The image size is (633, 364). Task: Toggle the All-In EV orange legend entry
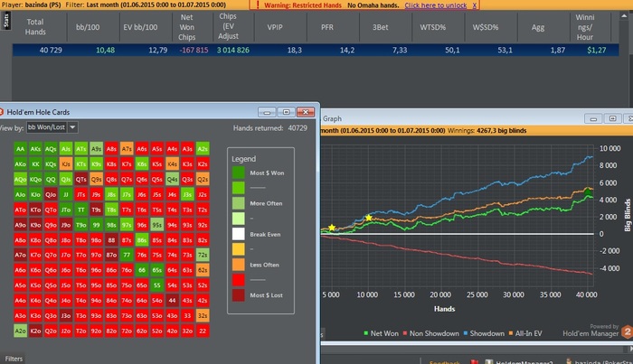(524, 333)
